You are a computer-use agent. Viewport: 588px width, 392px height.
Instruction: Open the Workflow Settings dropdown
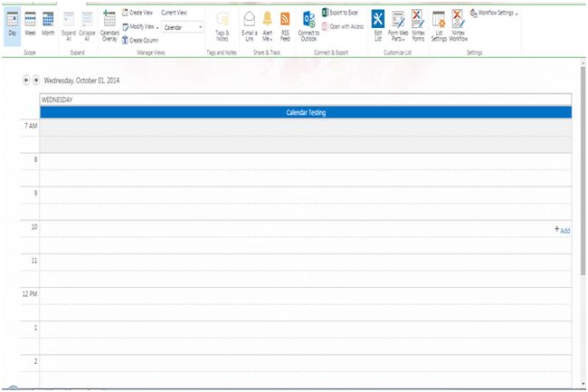494,14
